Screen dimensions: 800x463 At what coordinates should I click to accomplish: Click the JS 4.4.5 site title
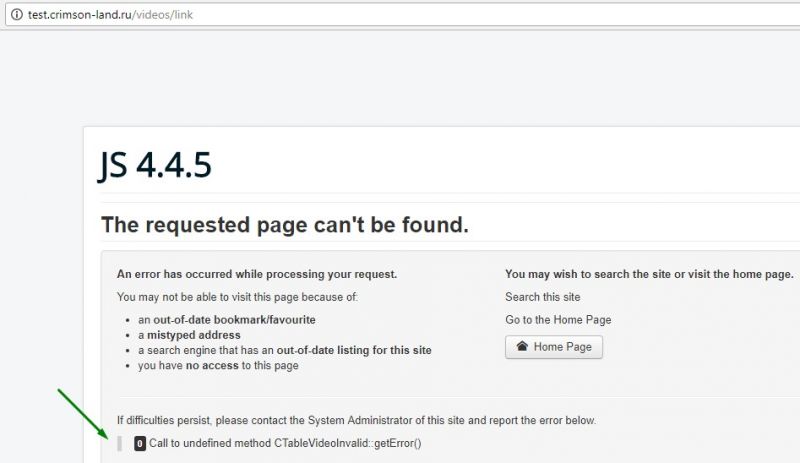click(x=155, y=165)
